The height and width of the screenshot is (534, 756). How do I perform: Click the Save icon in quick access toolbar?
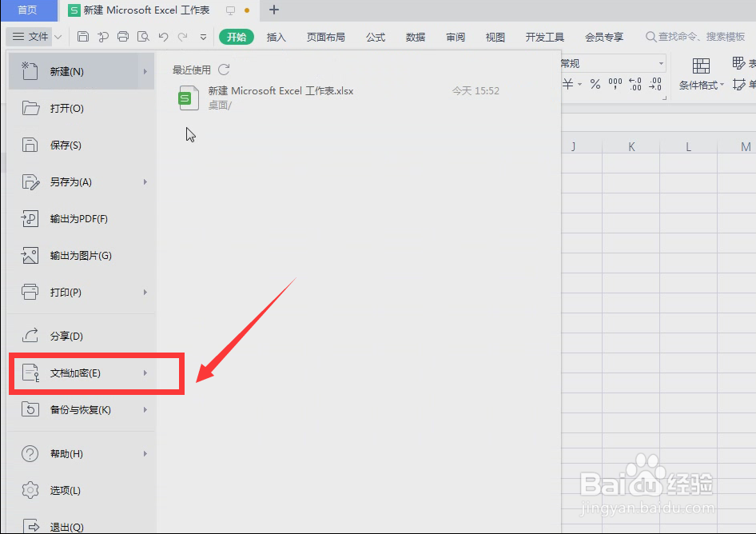(x=83, y=36)
